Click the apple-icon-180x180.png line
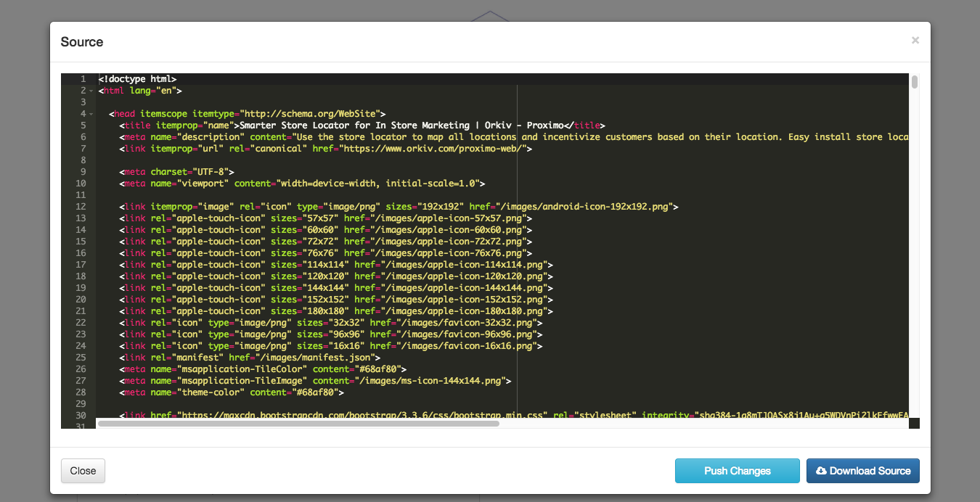 pos(337,311)
